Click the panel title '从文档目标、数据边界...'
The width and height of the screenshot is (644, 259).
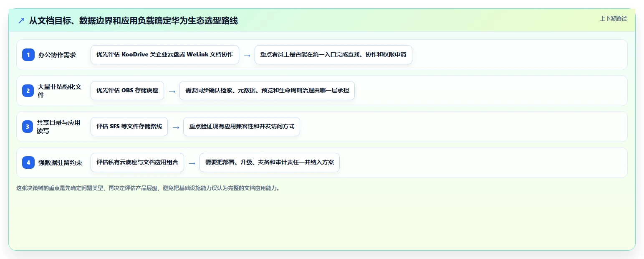(x=134, y=20)
